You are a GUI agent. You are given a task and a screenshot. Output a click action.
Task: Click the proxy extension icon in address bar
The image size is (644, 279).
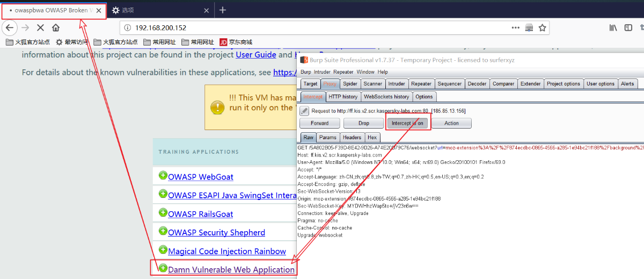click(530, 27)
